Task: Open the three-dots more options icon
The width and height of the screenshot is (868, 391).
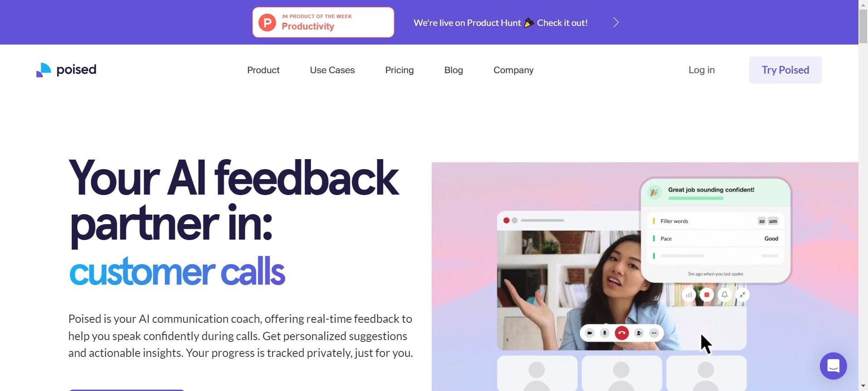Action: click(654, 333)
